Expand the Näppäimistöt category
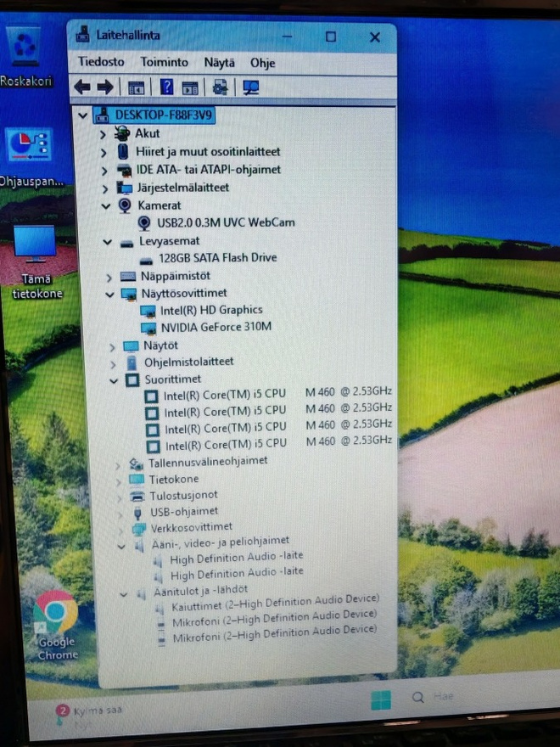 (109, 278)
